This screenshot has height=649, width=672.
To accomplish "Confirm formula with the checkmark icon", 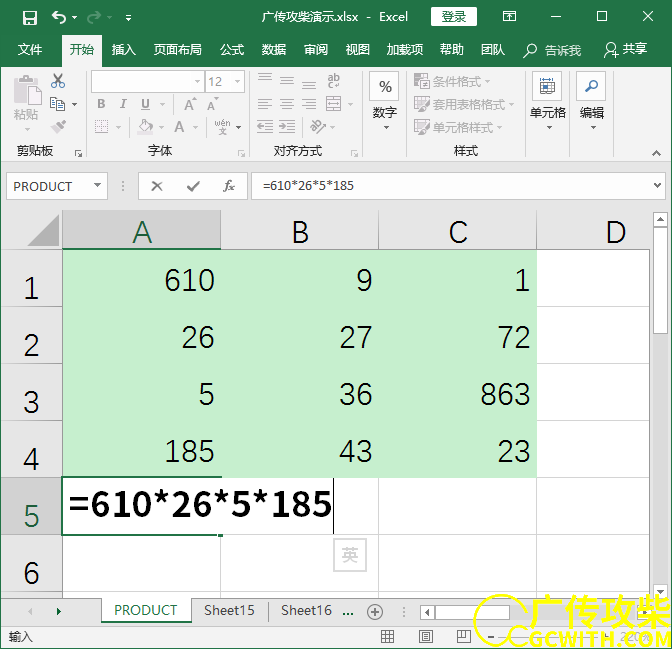I will (193, 186).
